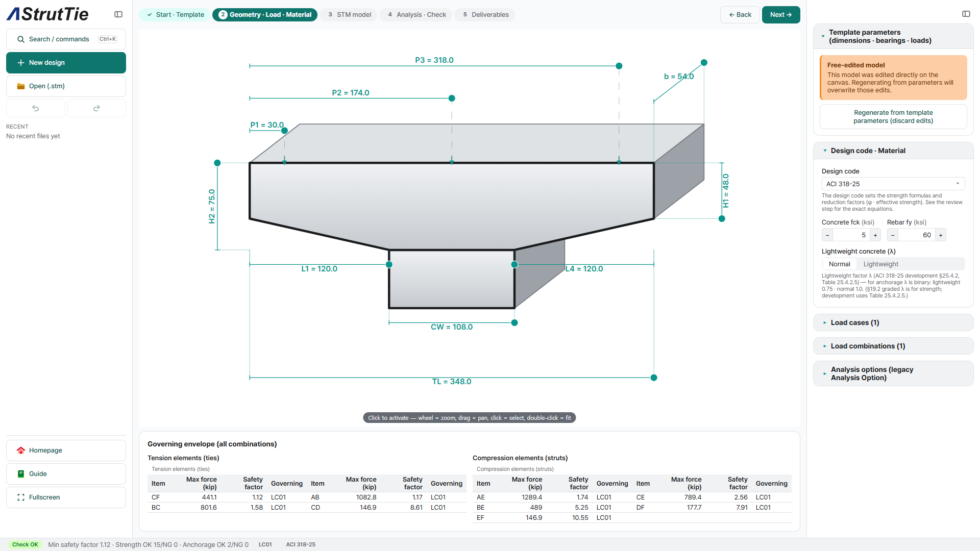Click the H1 = 48.0 dimension label
The image size is (980, 551).
click(726, 191)
